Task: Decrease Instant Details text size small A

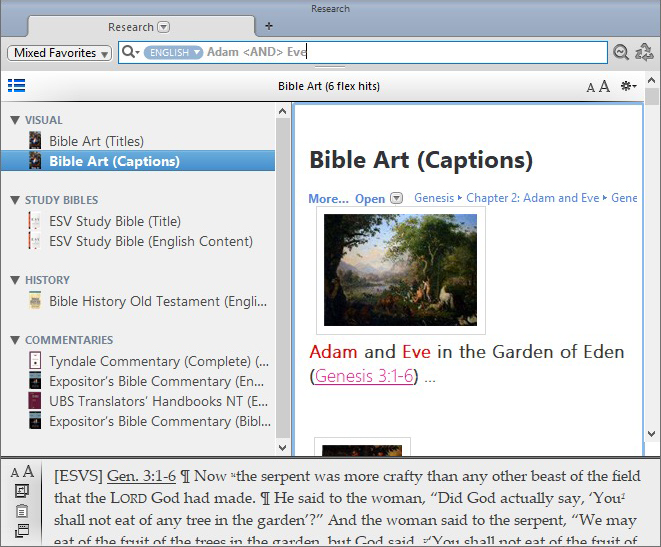Action: pos(15,473)
